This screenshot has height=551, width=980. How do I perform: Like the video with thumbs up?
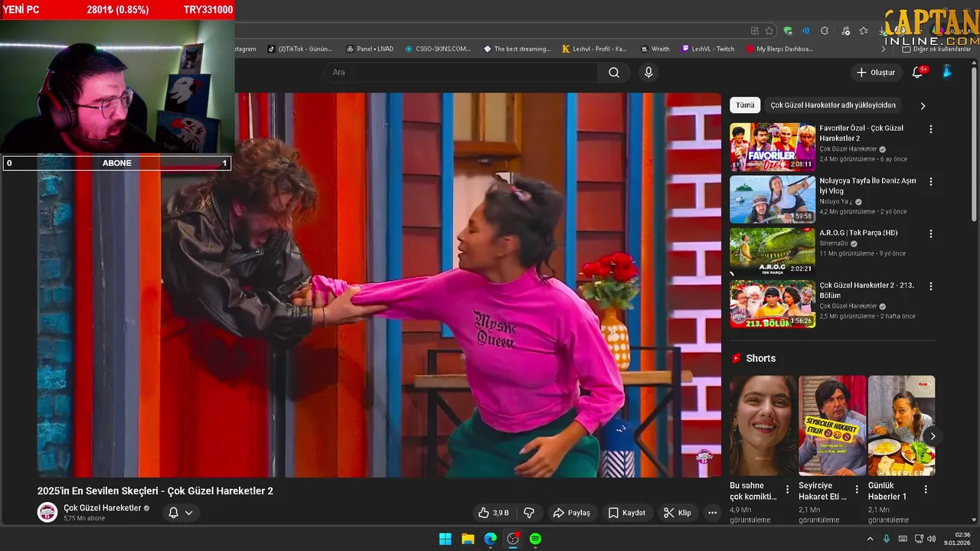coord(494,513)
